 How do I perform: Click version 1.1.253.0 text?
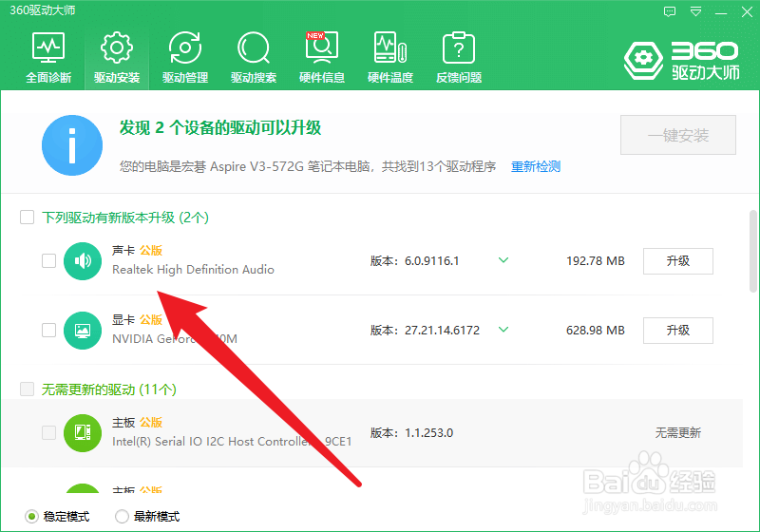tap(429, 432)
